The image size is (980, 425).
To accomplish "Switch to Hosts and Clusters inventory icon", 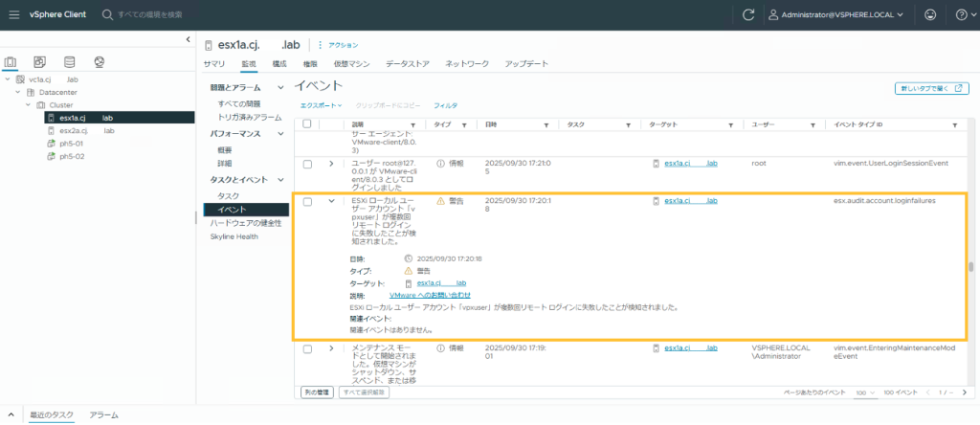I will click(11, 62).
